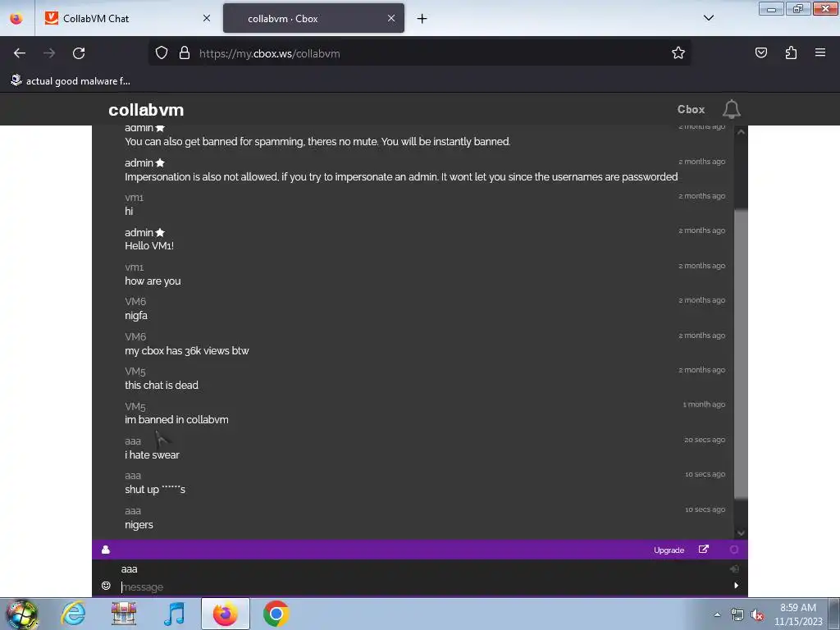This screenshot has height=630, width=840.
Task: Click the circle status icon on purple bar
Action: click(x=734, y=550)
